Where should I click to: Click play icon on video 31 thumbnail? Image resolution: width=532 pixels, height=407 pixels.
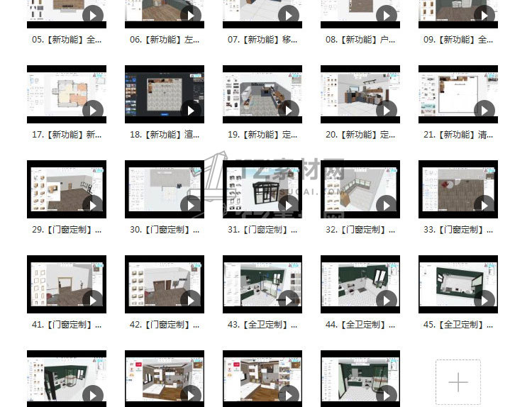tap(289, 205)
